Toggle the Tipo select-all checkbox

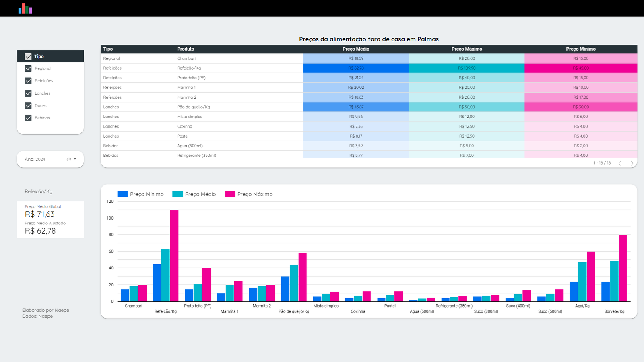pos(28,56)
